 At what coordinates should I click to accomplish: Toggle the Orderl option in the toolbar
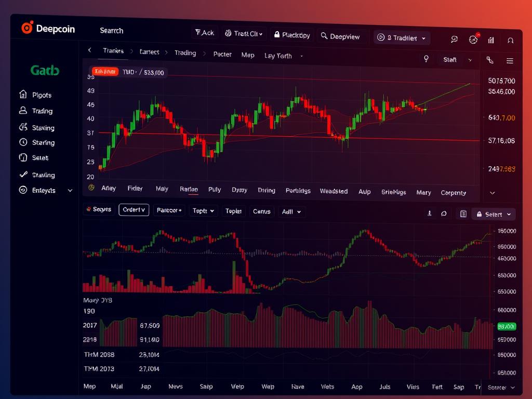[134, 210]
